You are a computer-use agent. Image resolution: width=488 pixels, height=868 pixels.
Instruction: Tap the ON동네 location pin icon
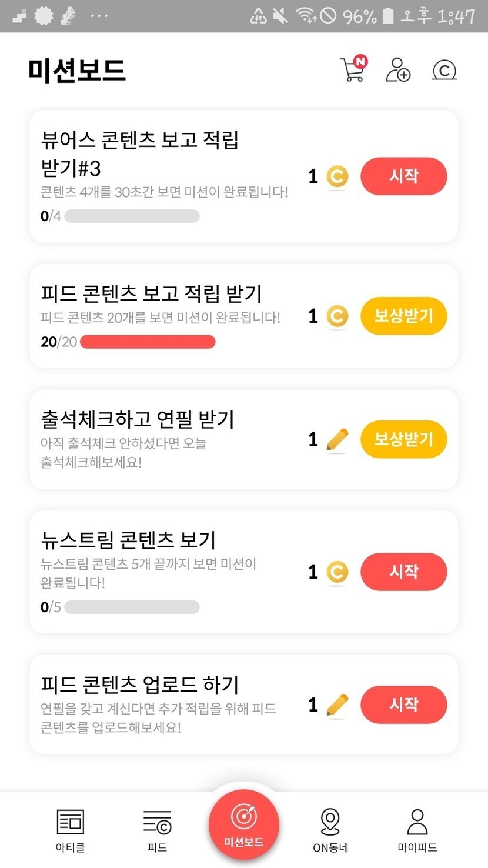pos(330,822)
